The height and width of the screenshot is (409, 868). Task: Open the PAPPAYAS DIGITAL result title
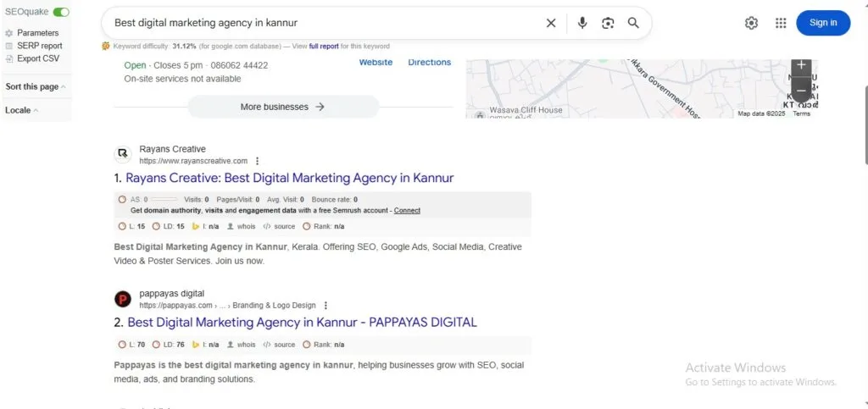pos(303,323)
